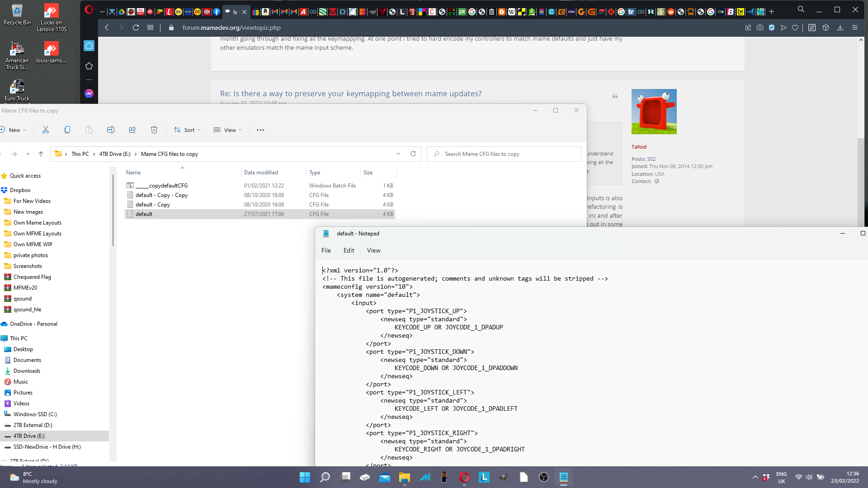Open Notepad's File menu
868x488 pixels.
(x=326, y=250)
